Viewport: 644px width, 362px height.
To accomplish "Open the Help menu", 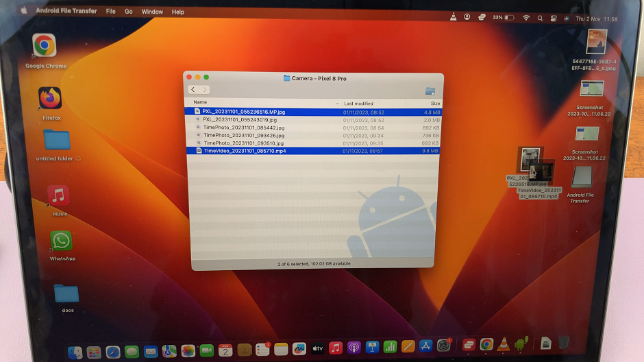I will (x=178, y=12).
